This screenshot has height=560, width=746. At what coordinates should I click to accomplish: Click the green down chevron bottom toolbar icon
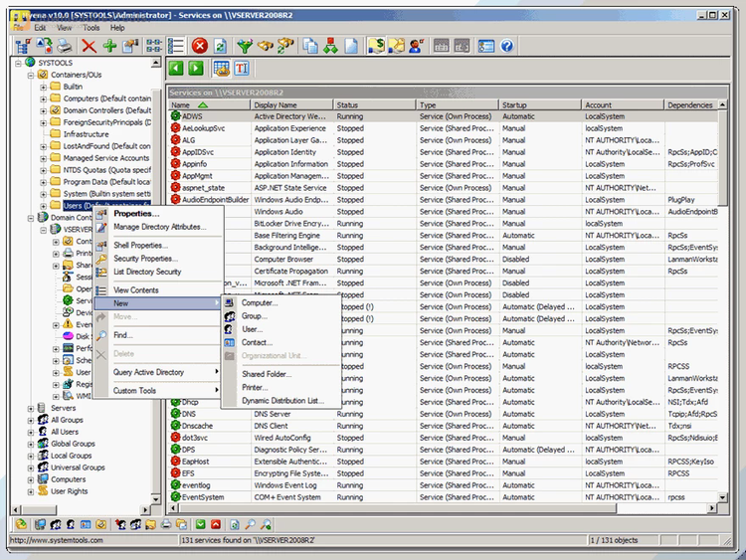point(200,524)
